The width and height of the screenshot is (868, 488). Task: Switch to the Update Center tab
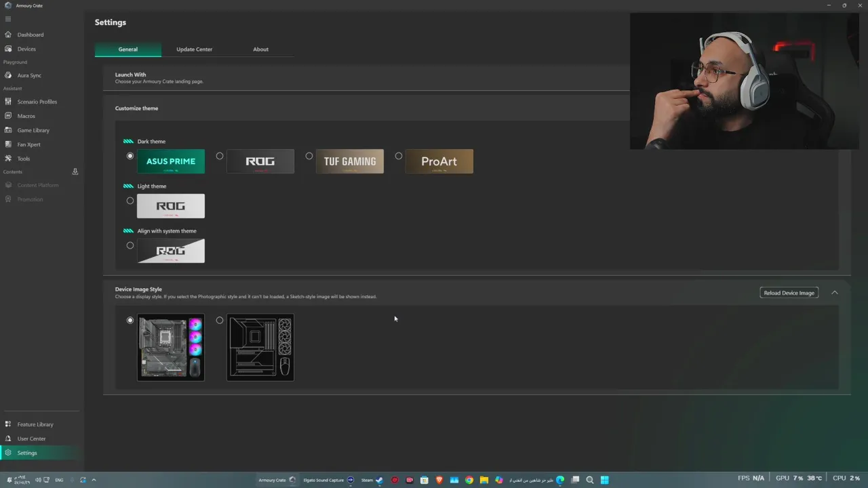point(195,49)
